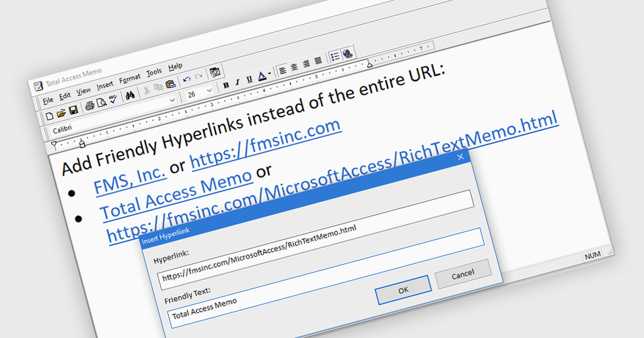Open a file with the folder icon
Viewport: 644px width, 338px height.
pos(61,113)
